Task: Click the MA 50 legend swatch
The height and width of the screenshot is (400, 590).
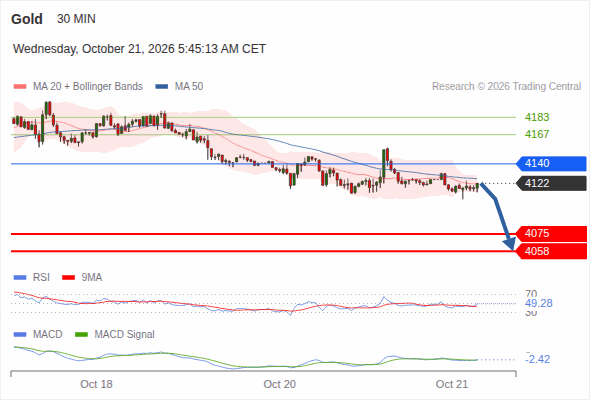Action: point(162,87)
